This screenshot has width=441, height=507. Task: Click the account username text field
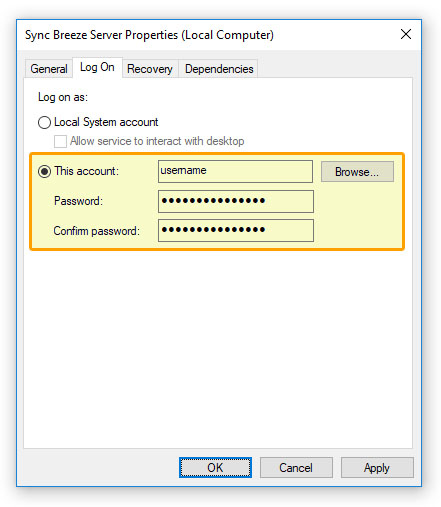tap(235, 171)
